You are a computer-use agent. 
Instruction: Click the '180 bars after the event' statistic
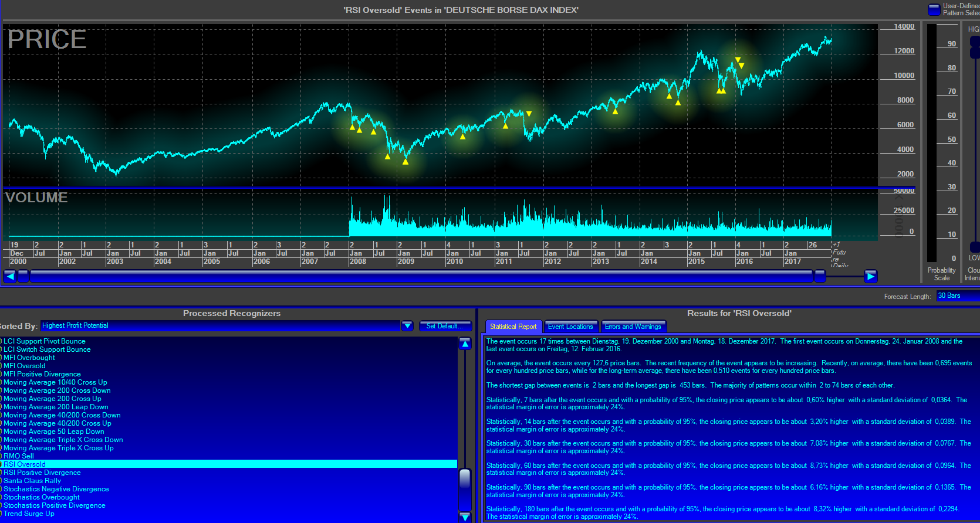point(723,512)
